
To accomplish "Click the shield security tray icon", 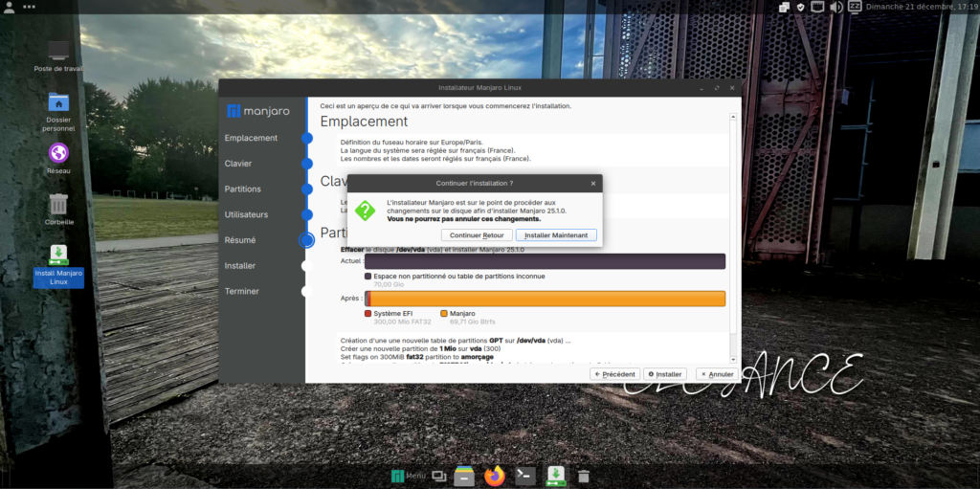I will (x=801, y=7).
